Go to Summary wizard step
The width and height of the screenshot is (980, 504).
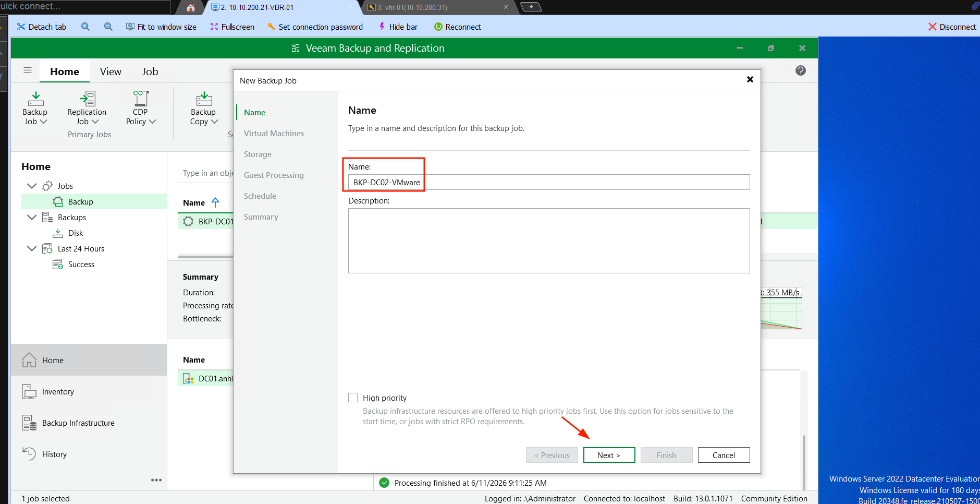[x=261, y=217]
